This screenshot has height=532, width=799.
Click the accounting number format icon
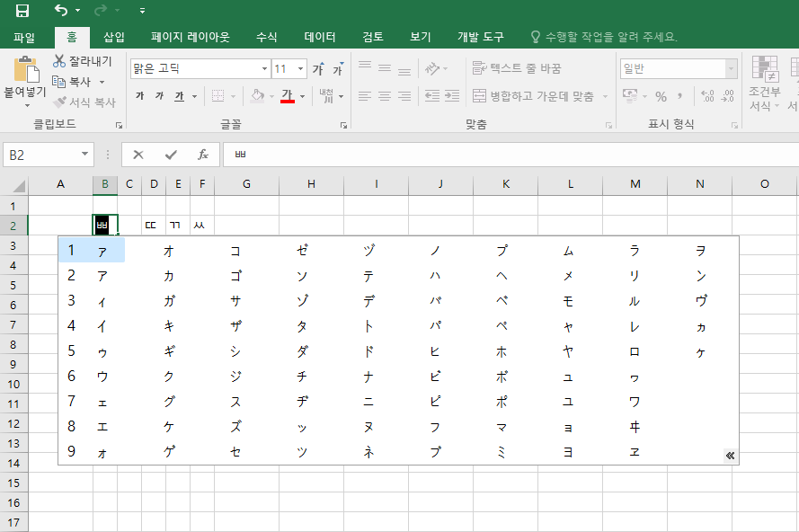click(630, 96)
